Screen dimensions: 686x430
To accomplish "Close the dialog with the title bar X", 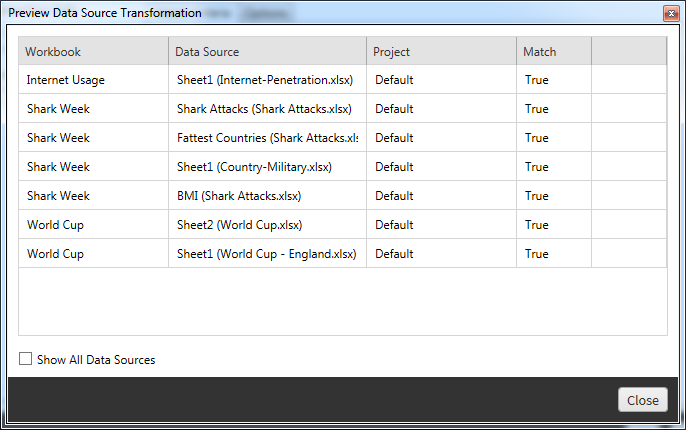I will pyautogui.click(x=670, y=13).
